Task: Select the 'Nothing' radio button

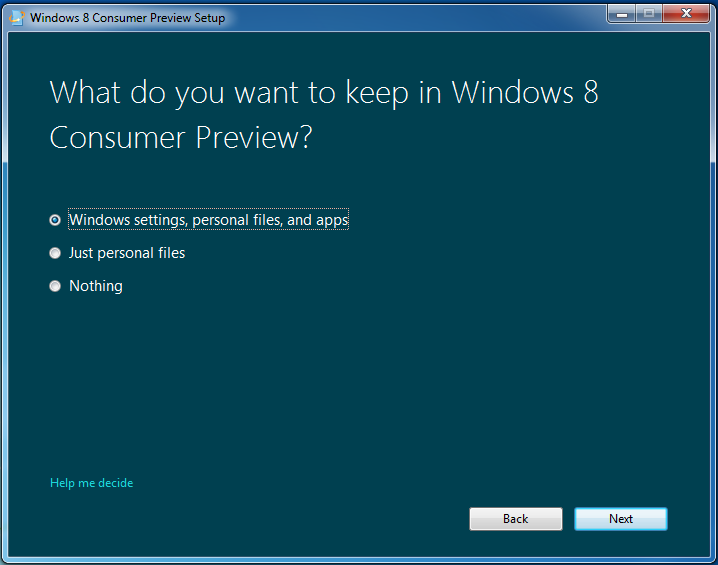Action: (55, 286)
